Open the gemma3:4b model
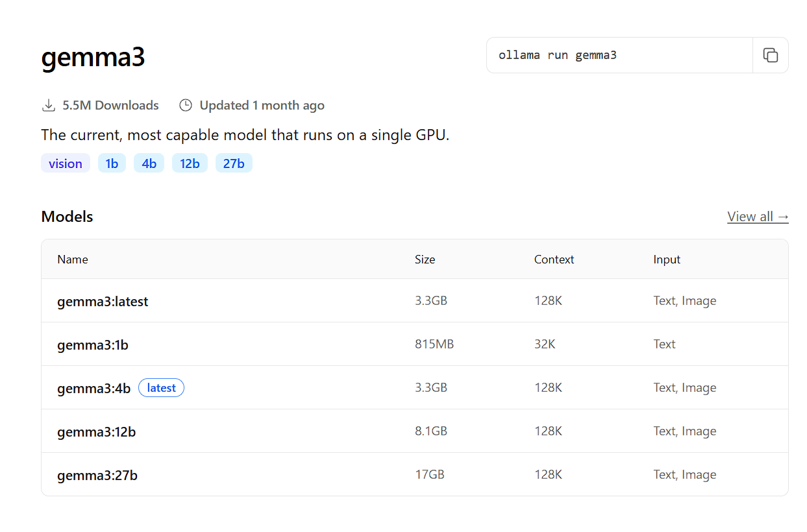The width and height of the screenshot is (807, 532). tap(94, 389)
